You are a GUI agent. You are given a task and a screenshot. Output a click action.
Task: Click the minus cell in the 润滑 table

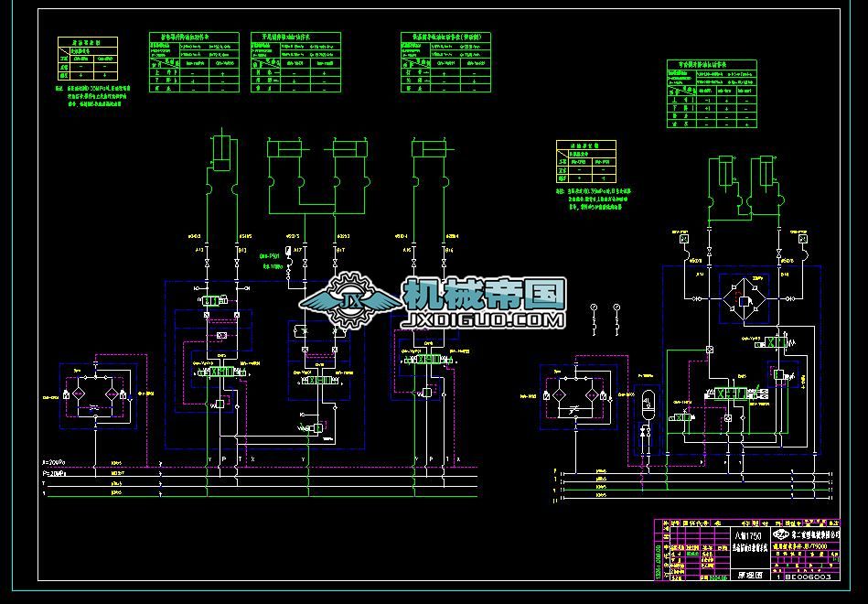click(578, 169)
